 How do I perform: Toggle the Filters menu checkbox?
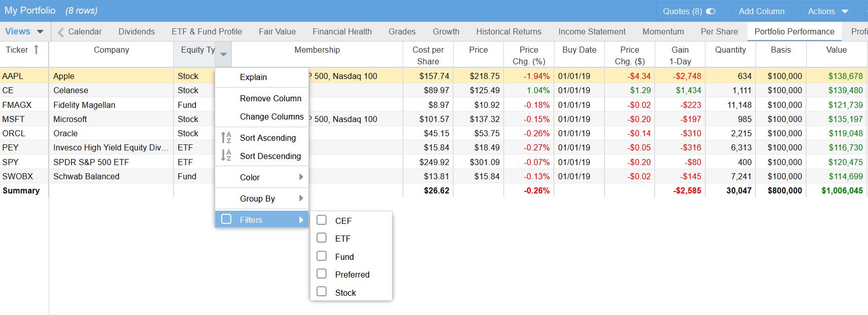[226, 219]
